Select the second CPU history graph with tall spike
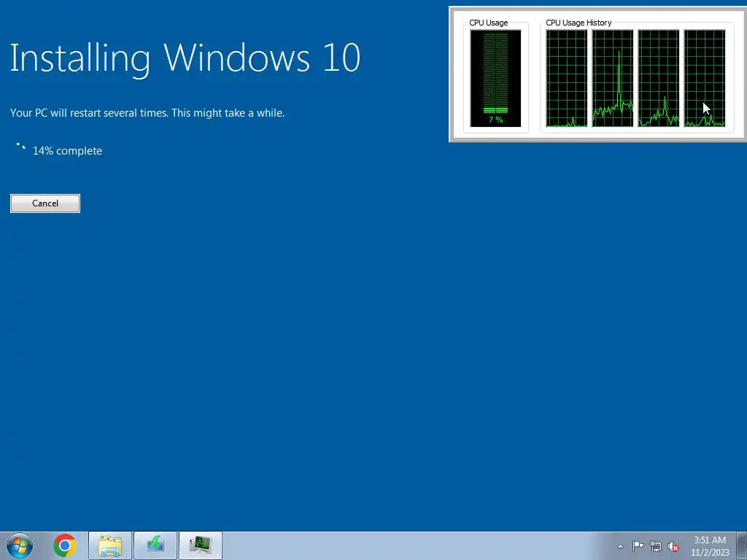Screen dimensions: 747x560 tap(613, 79)
